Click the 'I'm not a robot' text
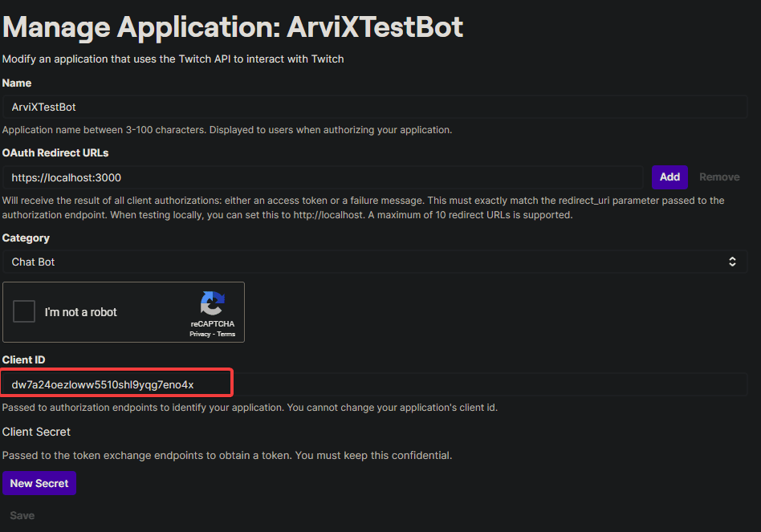Viewport: 761px width, 532px height. point(81,312)
